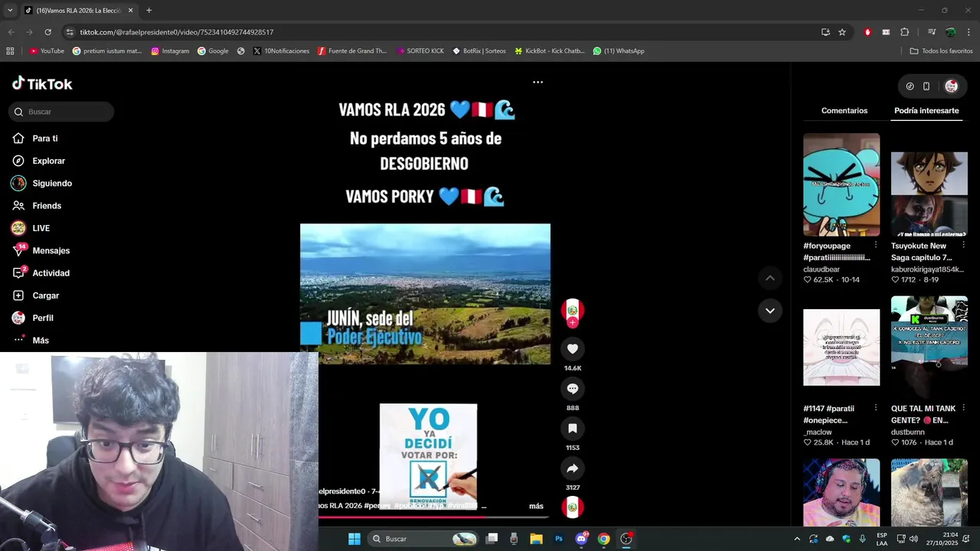This screenshot has height=551, width=980.
Task: Open the install app icon in address bar
Action: click(825, 32)
